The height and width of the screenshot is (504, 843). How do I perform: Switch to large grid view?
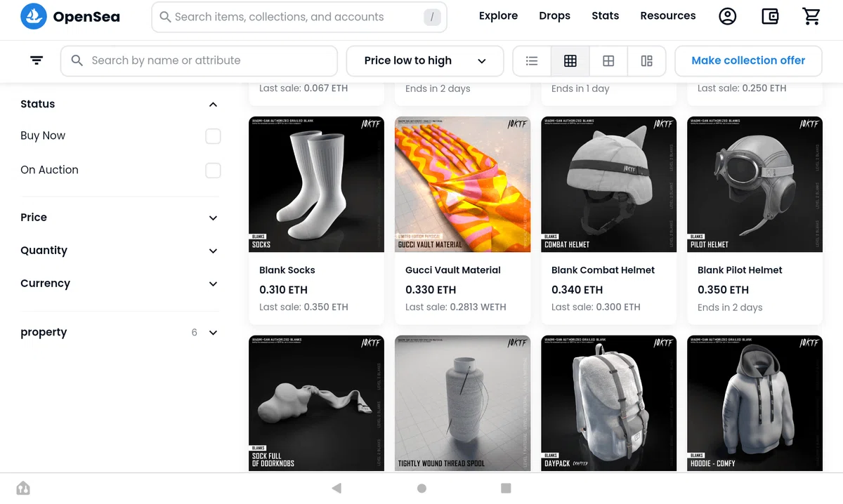click(x=608, y=61)
